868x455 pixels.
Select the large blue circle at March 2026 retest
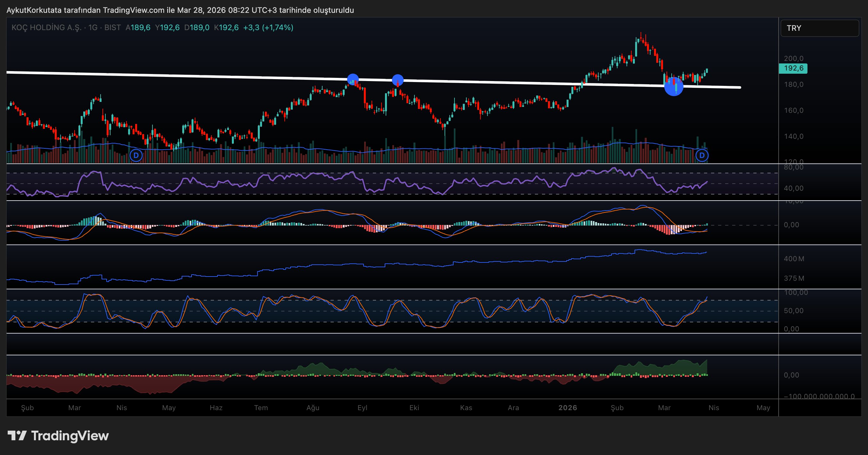[674, 87]
